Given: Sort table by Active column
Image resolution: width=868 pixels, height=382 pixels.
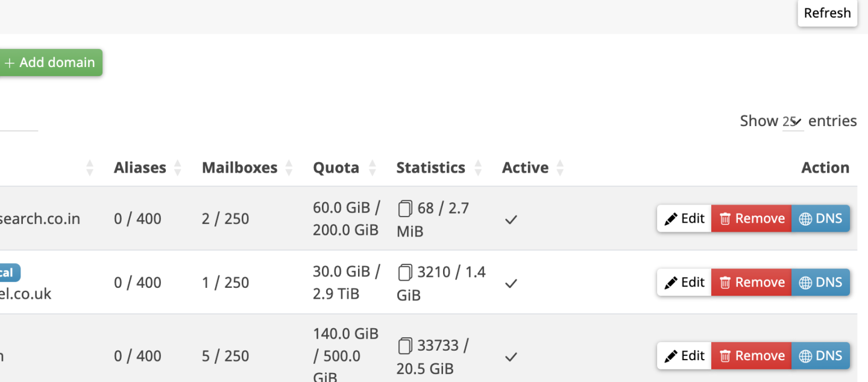Looking at the screenshot, I should click(525, 168).
